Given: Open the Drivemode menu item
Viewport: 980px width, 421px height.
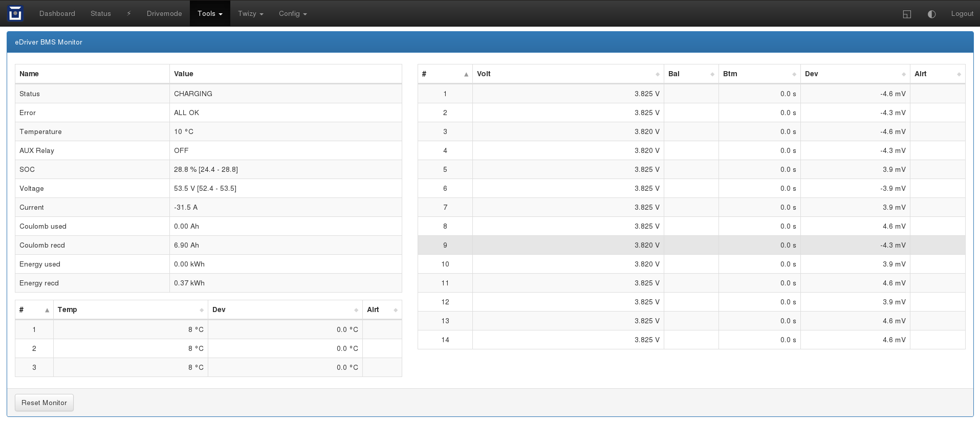Looking at the screenshot, I should (164, 14).
